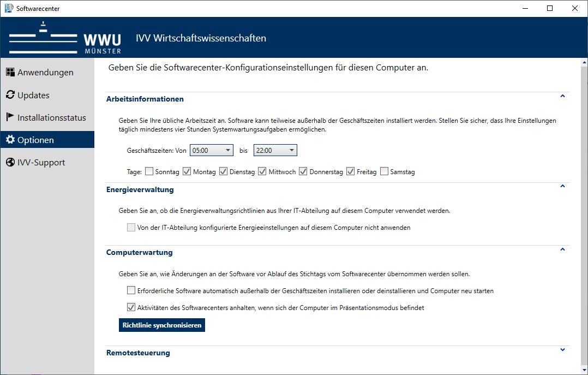Screen dimensions: 588x375
Task: Select Optionen in the sidebar
Action: [47, 140]
